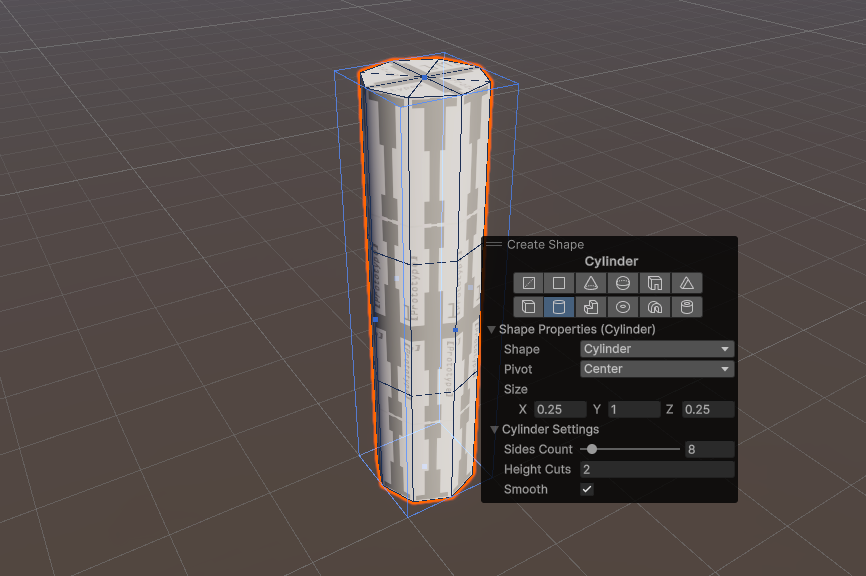Select the triangular Prism shape icon
This screenshot has height=576, width=866.
687,283
